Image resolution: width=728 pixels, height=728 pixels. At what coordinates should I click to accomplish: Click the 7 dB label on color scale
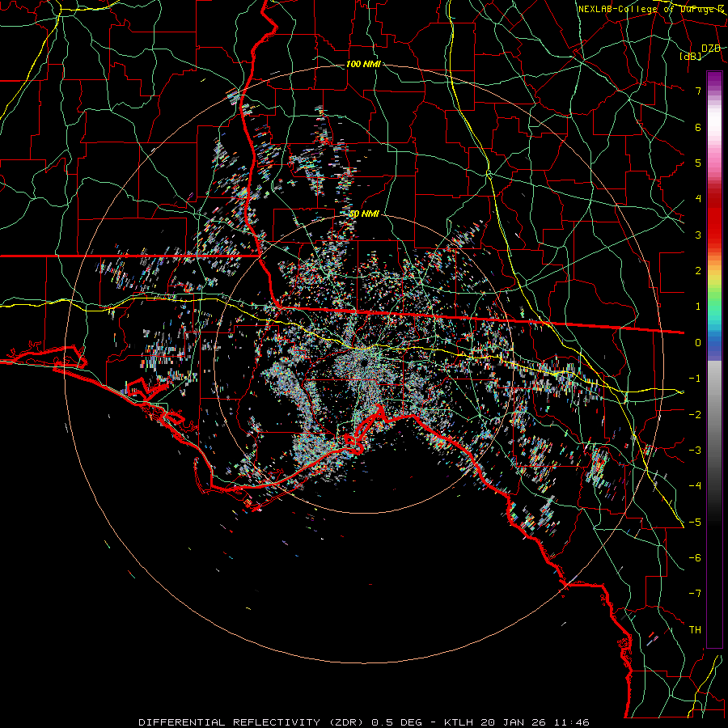pos(698,91)
